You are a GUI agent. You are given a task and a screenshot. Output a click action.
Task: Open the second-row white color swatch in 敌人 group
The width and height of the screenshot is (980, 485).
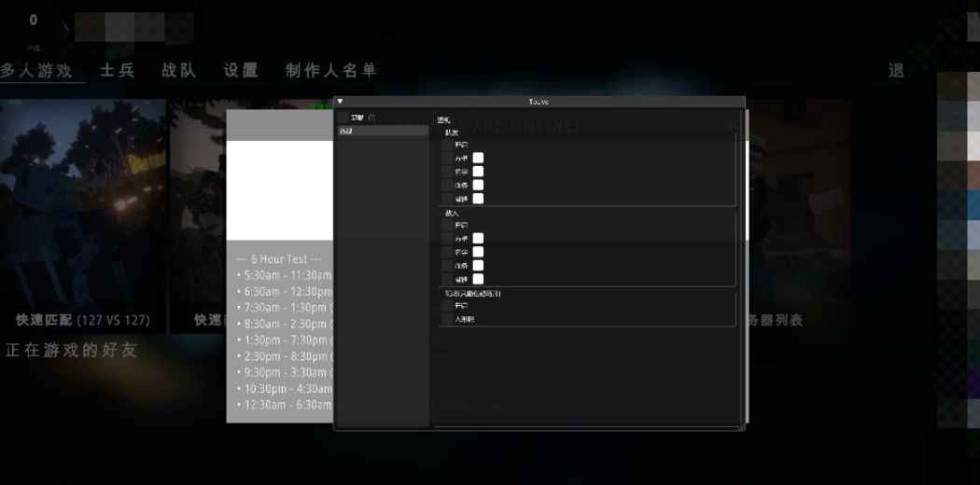pos(478,239)
